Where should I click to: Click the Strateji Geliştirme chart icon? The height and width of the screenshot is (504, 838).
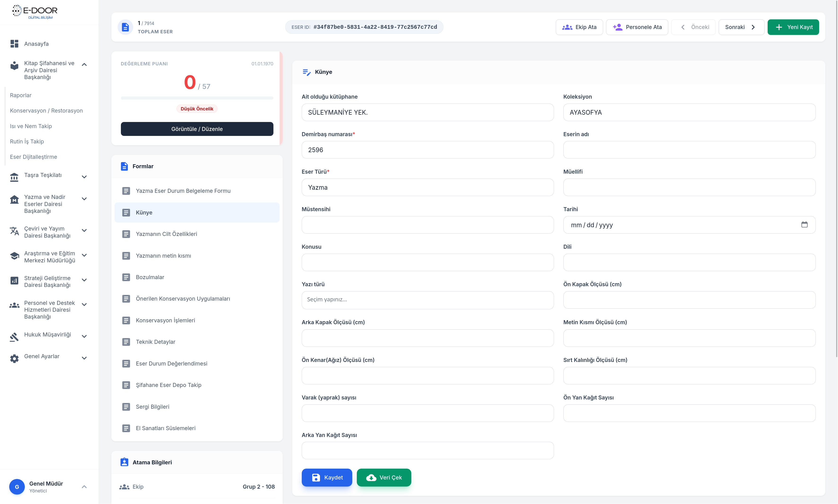pyautogui.click(x=14, y=281)
